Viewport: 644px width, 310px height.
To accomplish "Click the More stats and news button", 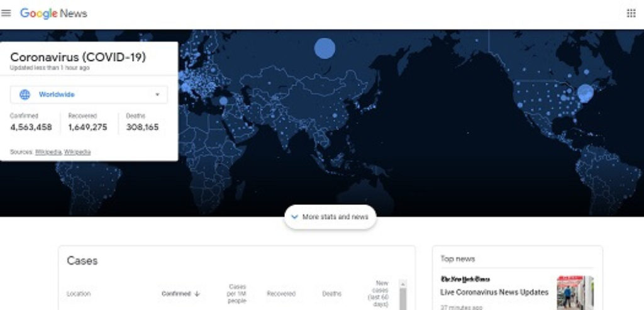I will pyautogui.click(x=330, y=217).
